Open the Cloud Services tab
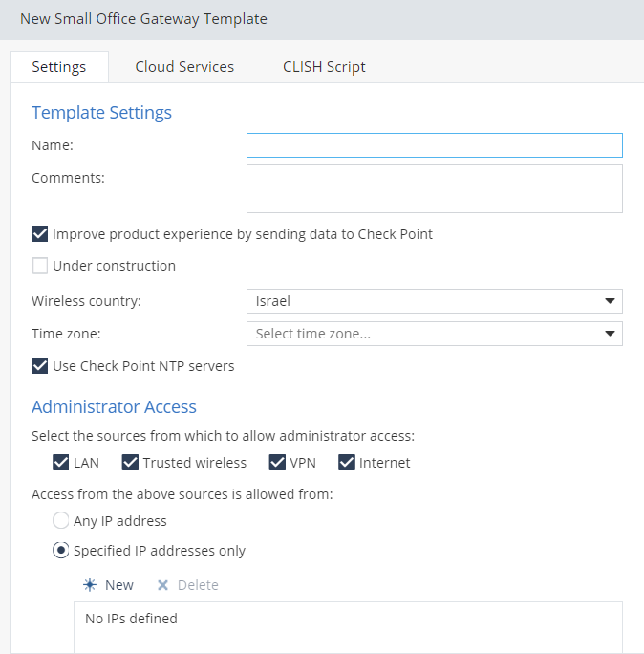Screen dimensions: 644x654 (x=184, y=67)
